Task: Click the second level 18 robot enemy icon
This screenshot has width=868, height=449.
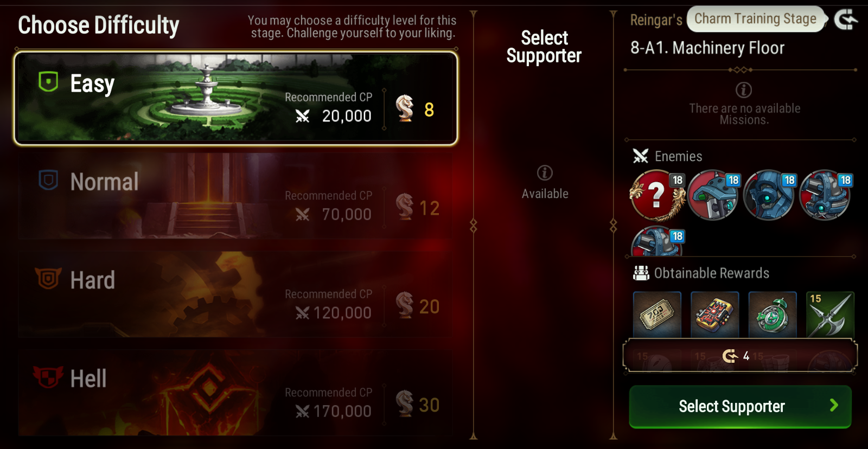Action: pyautogui.click(x=713, y=195)
